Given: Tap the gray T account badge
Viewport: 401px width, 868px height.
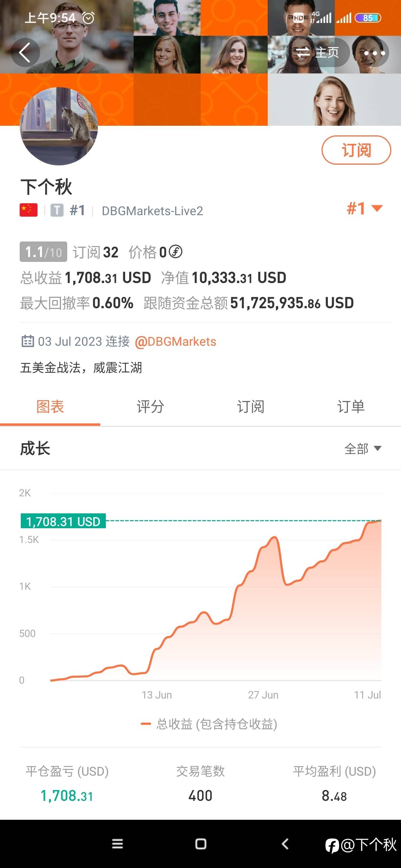Looking at the screenshot, I should click(57, 210).
